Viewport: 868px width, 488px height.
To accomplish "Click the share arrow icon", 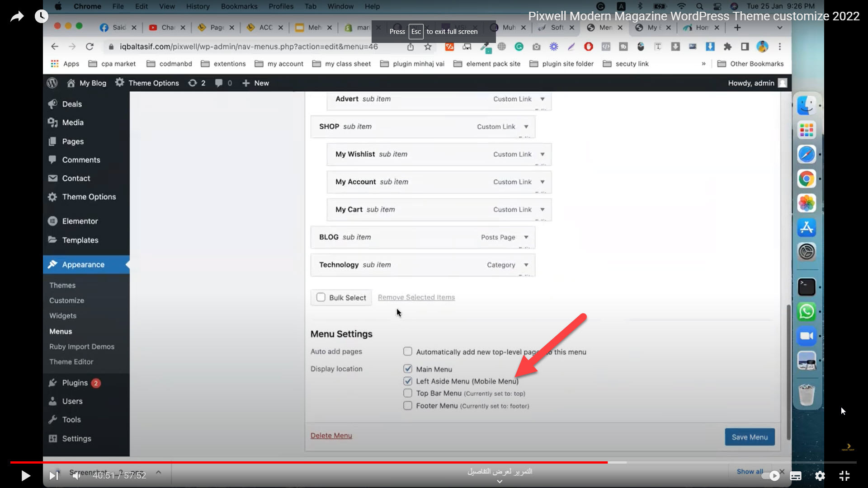I will (x=17, y=17).
